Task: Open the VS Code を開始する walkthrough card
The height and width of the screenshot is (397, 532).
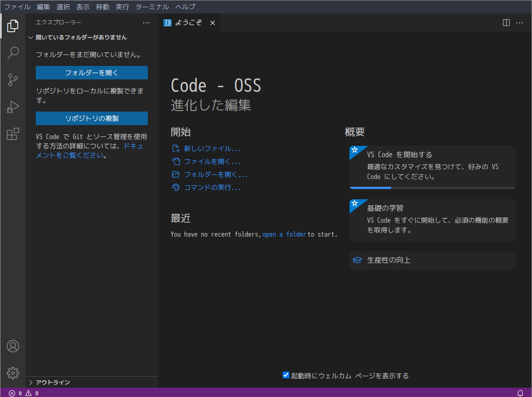Action: 432,167
